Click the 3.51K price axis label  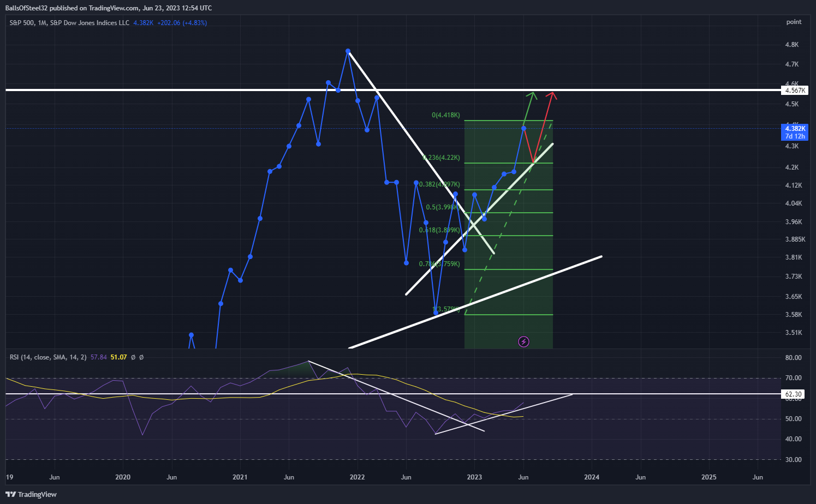point(794,333)
